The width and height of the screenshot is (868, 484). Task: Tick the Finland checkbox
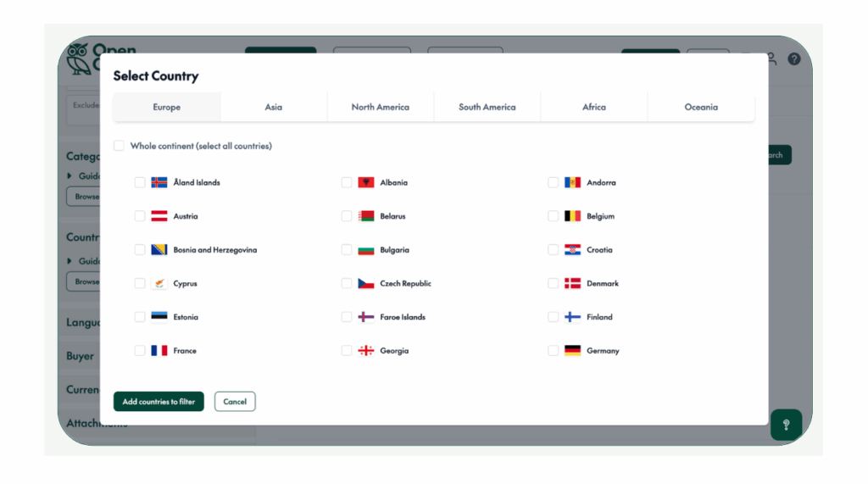pyautogui.click(x=554, y=317)
